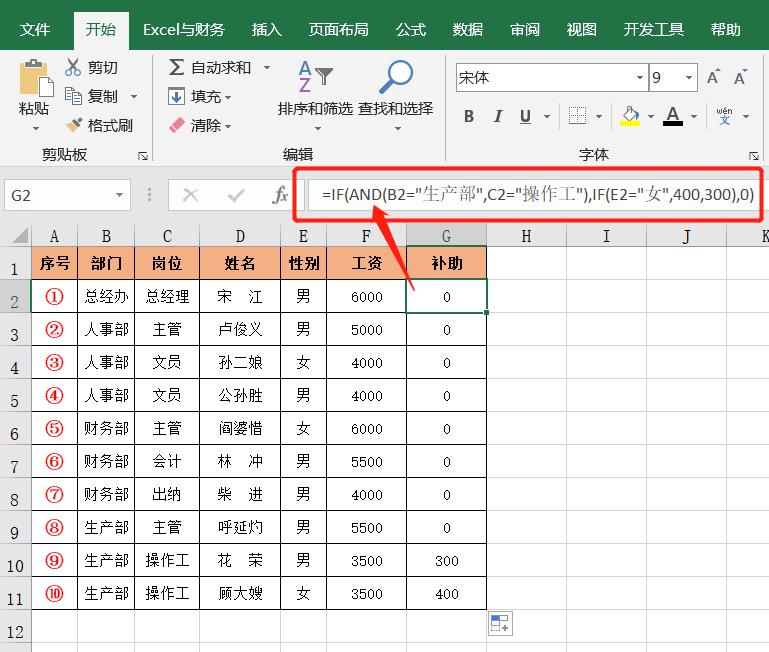Click the Format Painter (格式刷) icon
Screen dimensions: 769x652
pos(73,125)
